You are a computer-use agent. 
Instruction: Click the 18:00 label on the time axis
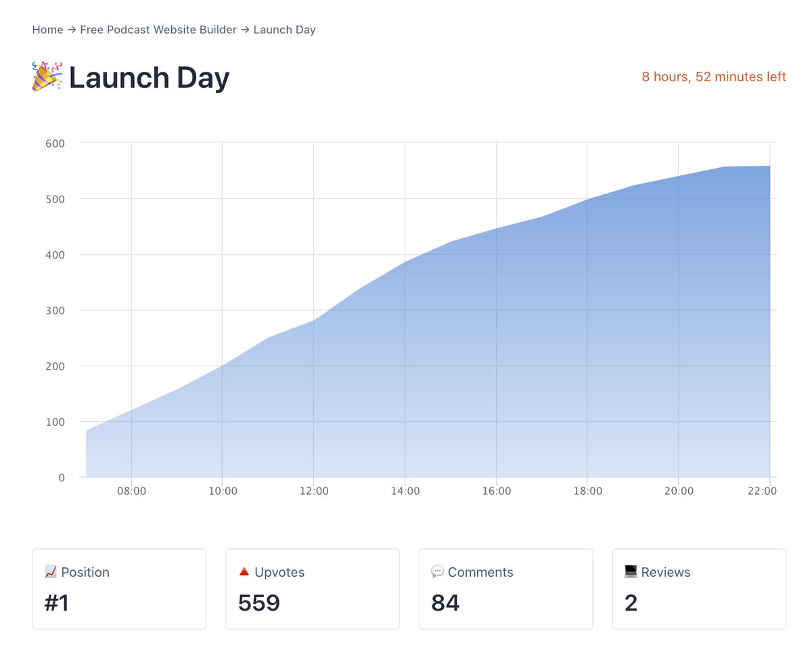587,491
